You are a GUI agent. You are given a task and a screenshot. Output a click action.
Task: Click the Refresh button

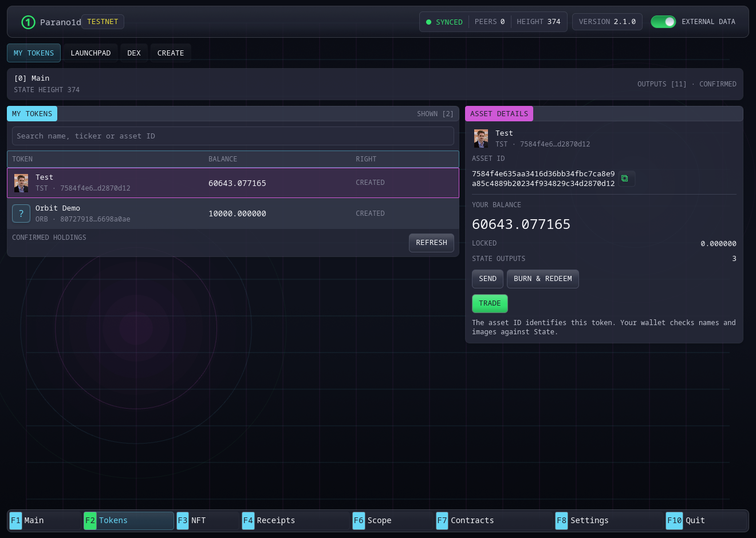[x=431, y=243]
